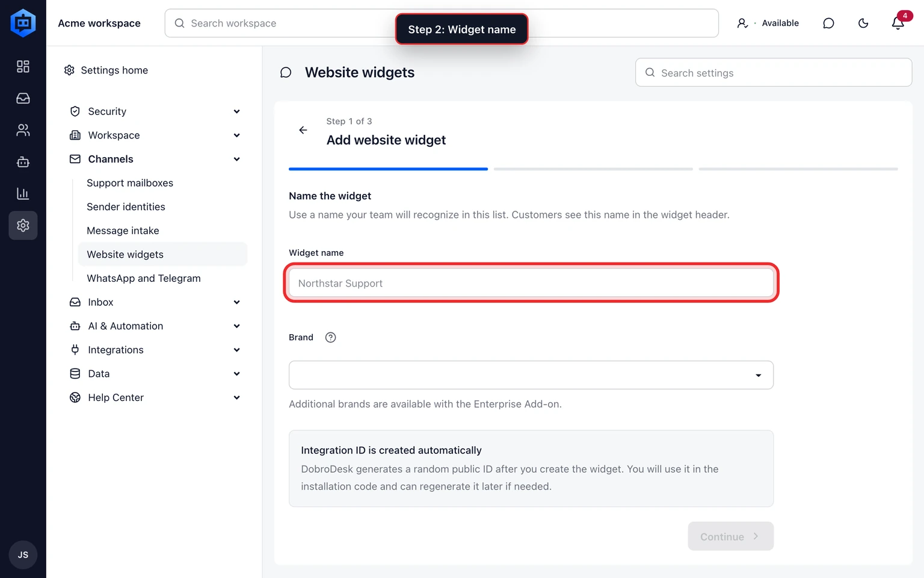
Task: Click the Workspace menu label
Action: pyautogui.click(x=114, y=135)
